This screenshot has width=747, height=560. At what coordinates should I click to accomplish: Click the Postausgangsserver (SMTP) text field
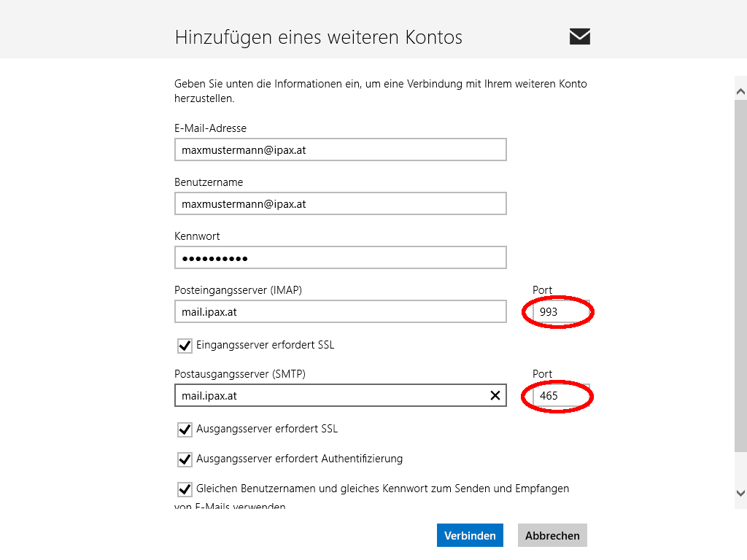(x=328, y=396)
